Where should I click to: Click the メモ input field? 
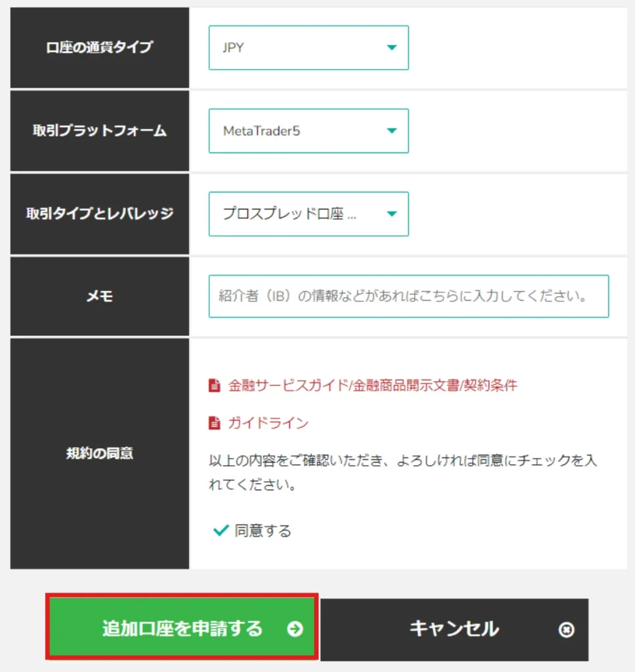pyautogui.click(x=409, y=296)
